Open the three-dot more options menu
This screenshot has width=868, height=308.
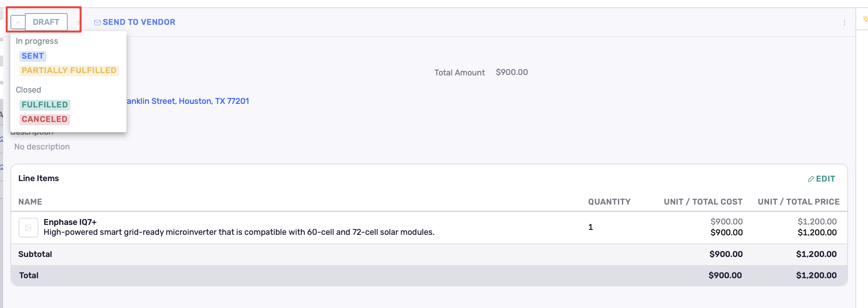[844, 23]
